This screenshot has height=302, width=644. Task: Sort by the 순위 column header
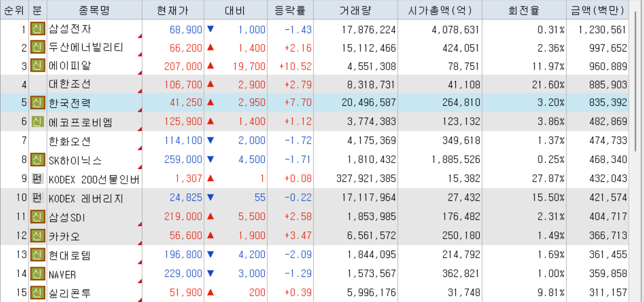[x=14, y=10]
